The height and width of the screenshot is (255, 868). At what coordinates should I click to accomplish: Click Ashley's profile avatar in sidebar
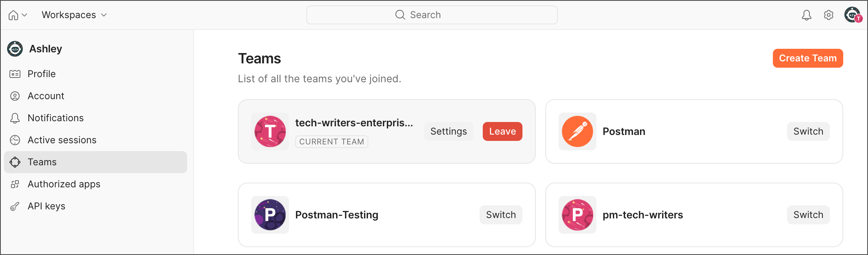tap(15, 49)
